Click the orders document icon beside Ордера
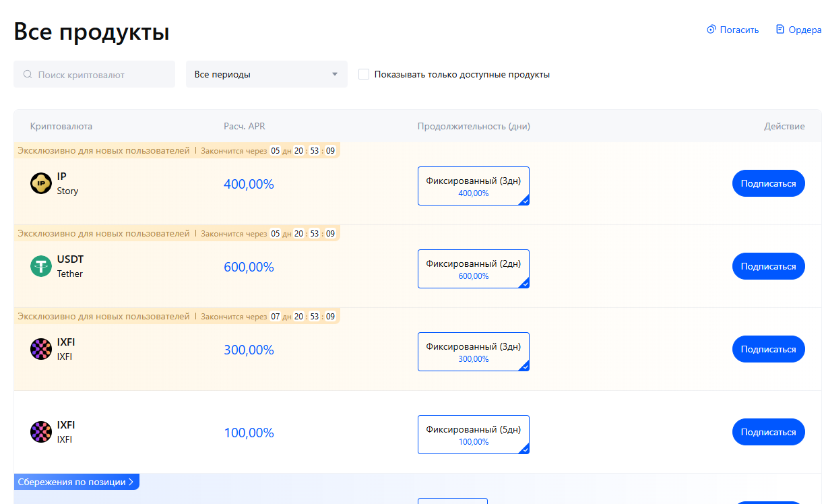 coord(780,30)
